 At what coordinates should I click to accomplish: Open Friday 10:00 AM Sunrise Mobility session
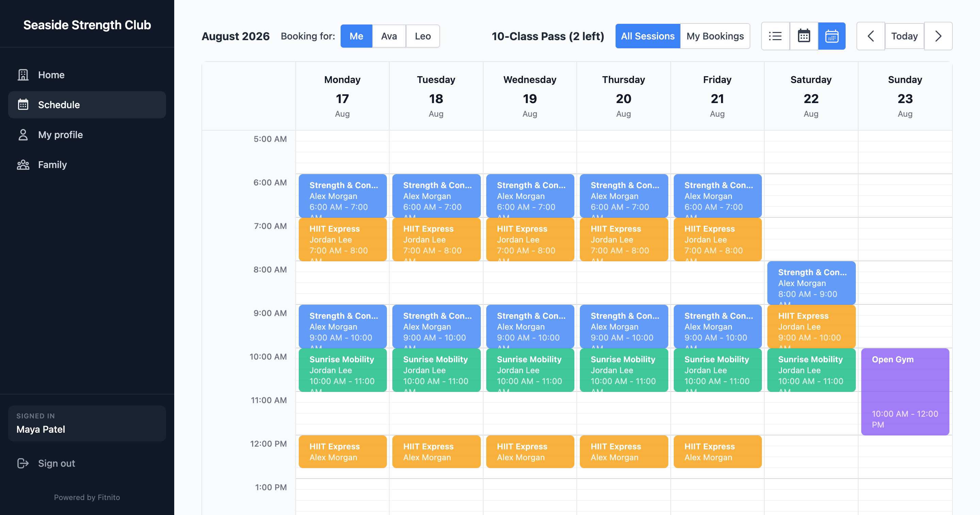click(718, 370)
